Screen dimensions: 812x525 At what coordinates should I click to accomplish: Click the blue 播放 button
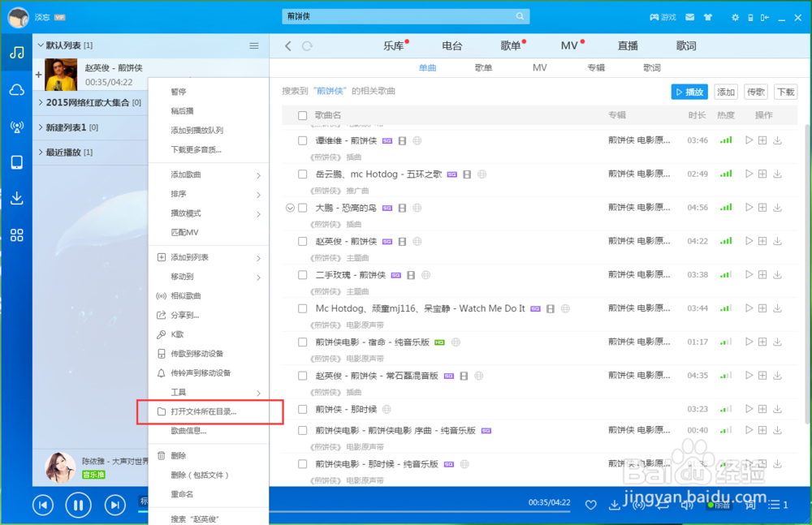pyautogui.click(x=689, y=92)
